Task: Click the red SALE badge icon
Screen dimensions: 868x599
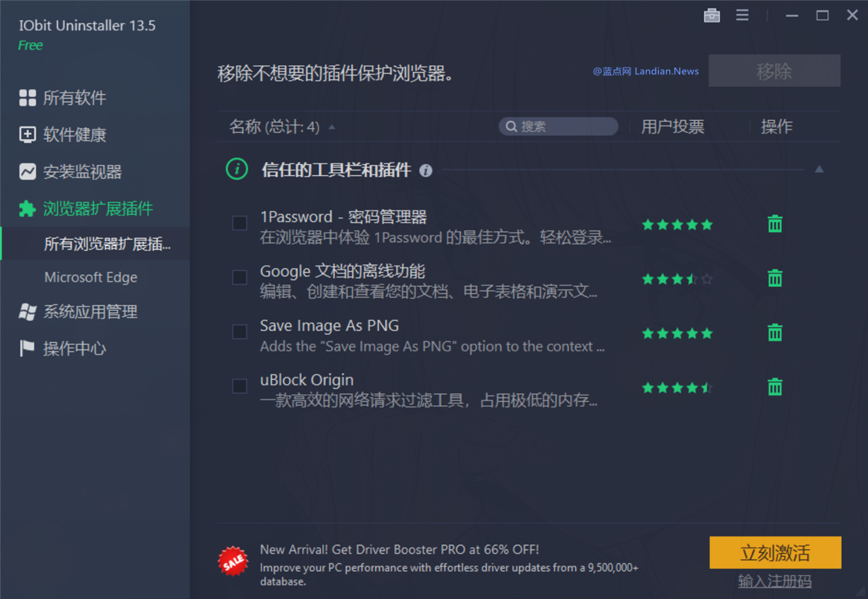Action: pos(233,562)
